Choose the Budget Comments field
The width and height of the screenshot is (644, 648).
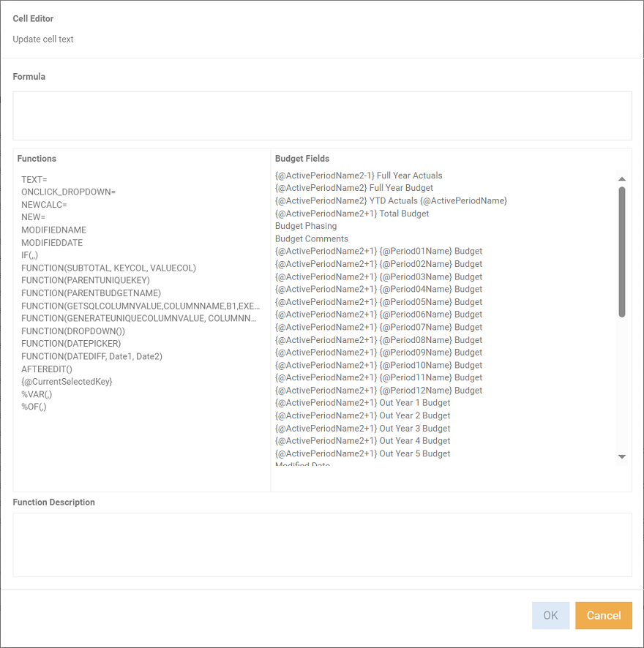click(311, 238)
